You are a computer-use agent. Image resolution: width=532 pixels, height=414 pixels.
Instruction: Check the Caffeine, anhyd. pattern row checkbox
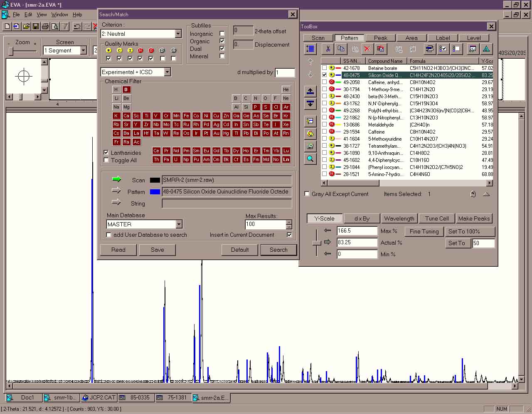click(x=324, y=82)
